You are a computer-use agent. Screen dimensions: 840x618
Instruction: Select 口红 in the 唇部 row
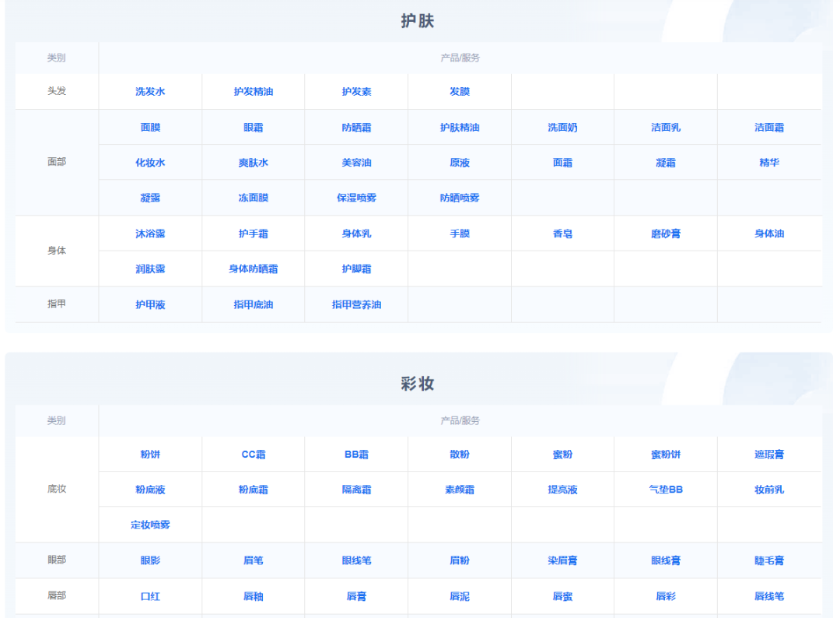[x=150, y=596]
